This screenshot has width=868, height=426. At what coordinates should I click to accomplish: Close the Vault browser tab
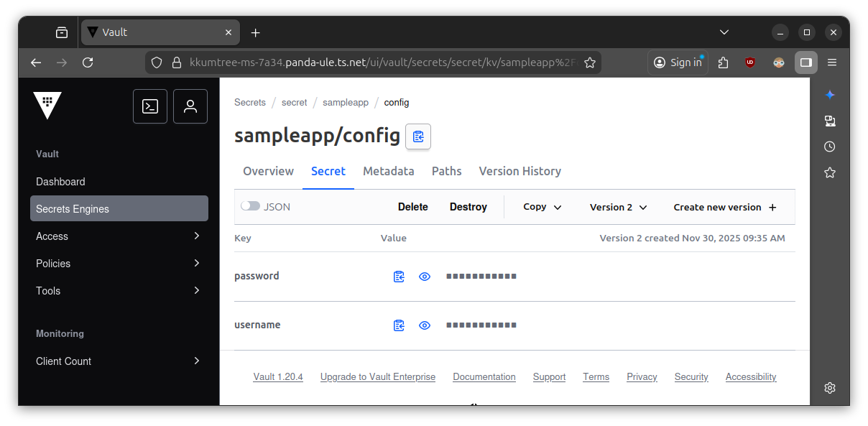pyautogui.click(x=228, y=32)
